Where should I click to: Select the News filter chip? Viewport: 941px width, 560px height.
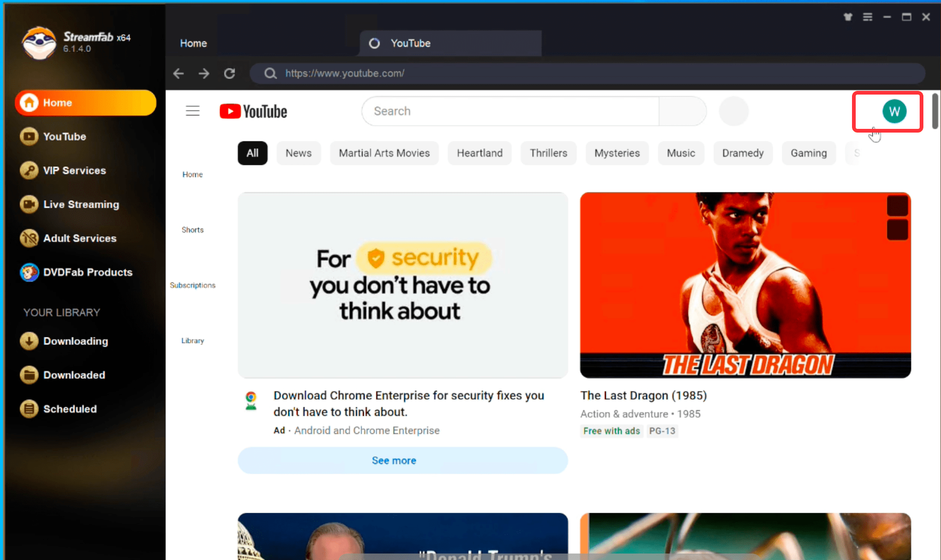pos(299,153)
